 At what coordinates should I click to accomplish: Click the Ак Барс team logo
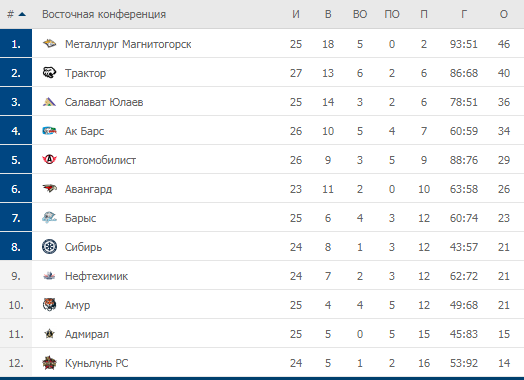(x=49, y=131)
